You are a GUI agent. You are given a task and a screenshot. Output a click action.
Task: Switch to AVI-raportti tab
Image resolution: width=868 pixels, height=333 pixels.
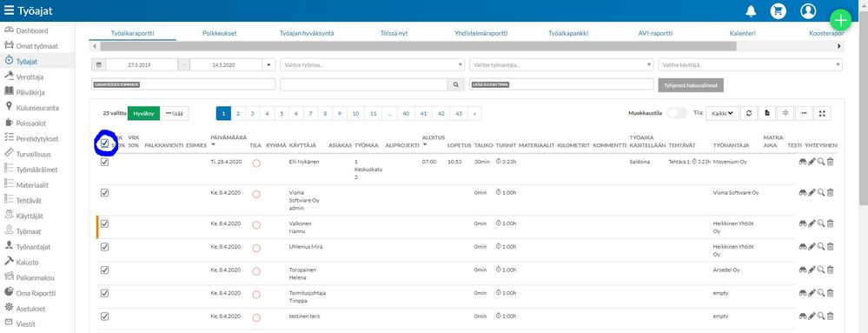(655, 33)
